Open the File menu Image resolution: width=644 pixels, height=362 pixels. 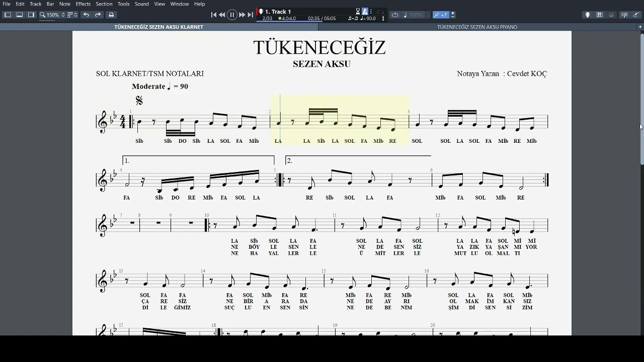[7, 4]
